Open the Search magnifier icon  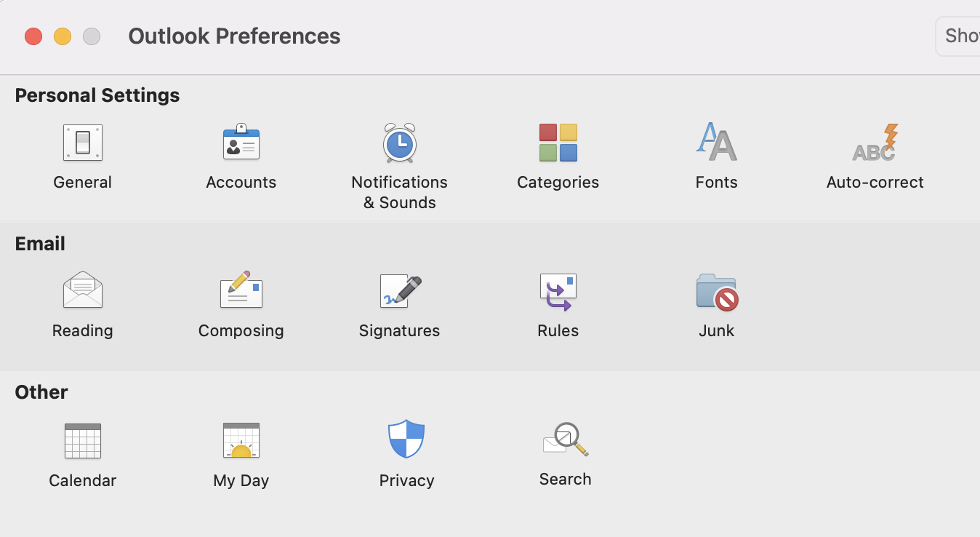[x=565, y=439]
